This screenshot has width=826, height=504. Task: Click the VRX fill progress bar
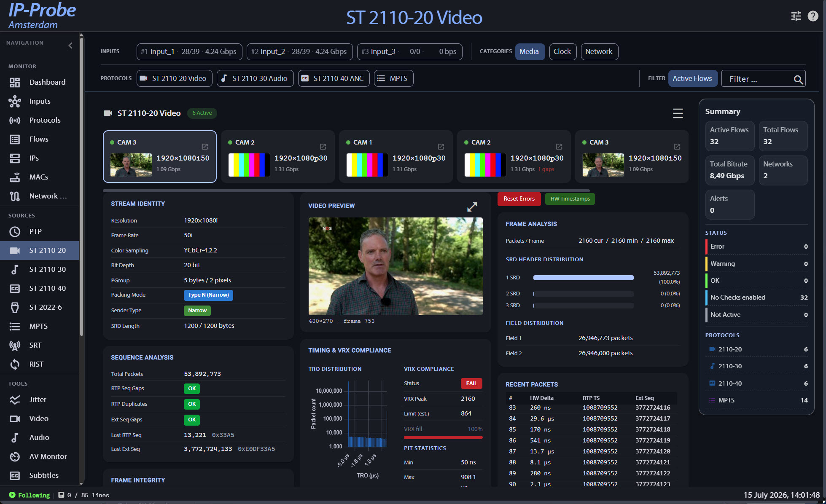pyautogui.click(x=443, y=437)
